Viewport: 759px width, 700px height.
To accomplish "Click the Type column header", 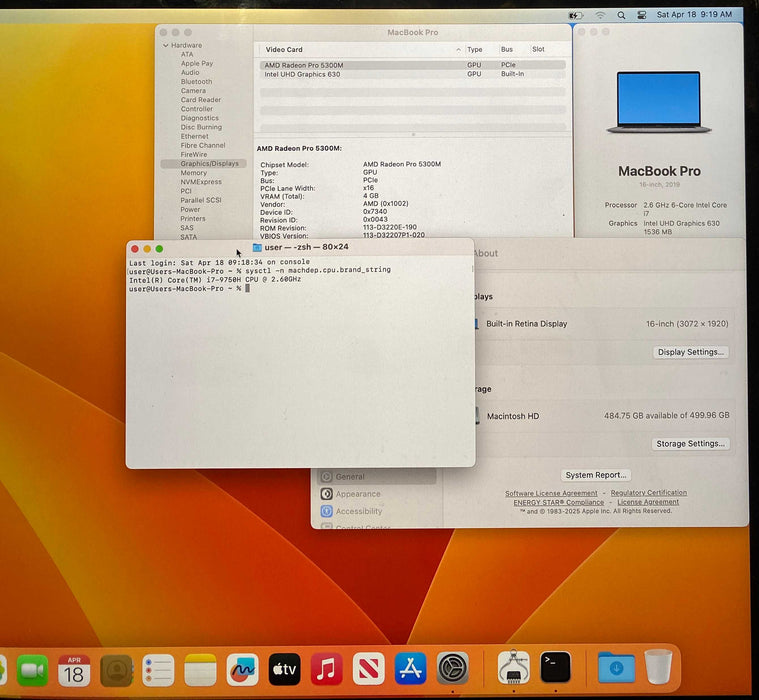I will [x=474, y=49].
